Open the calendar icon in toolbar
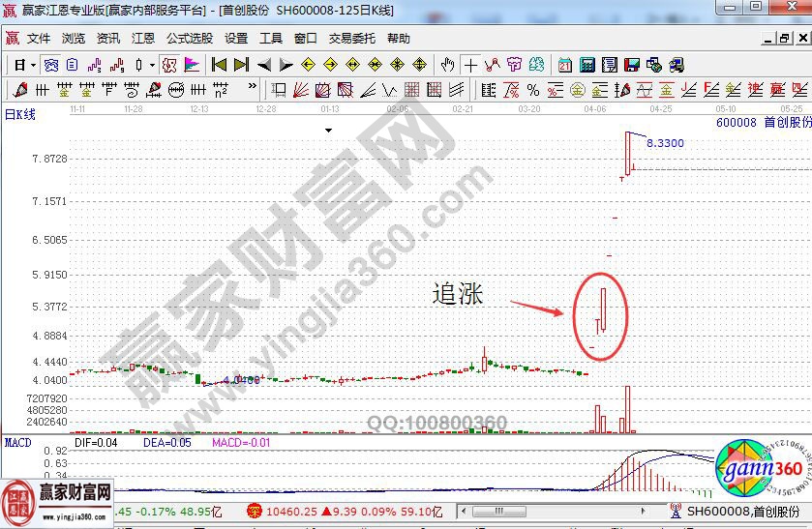This screenshot has height=529, width=812. click(x=565, y=65)
